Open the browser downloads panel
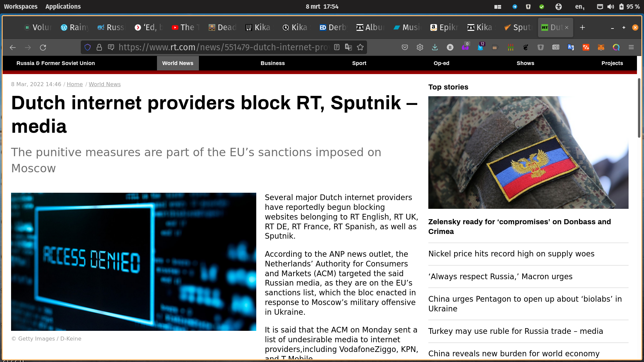The width and height of the screenshot is (644, 362). [x=435, y=47]
